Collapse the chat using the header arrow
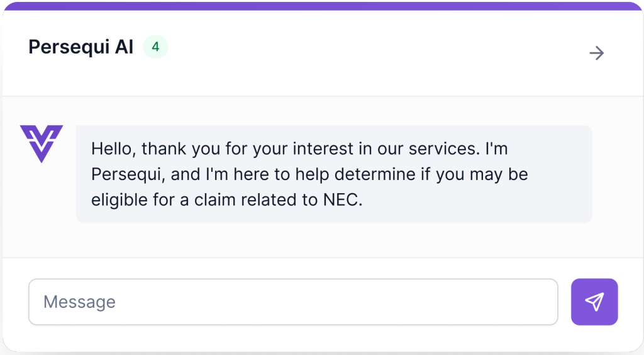 596,54
